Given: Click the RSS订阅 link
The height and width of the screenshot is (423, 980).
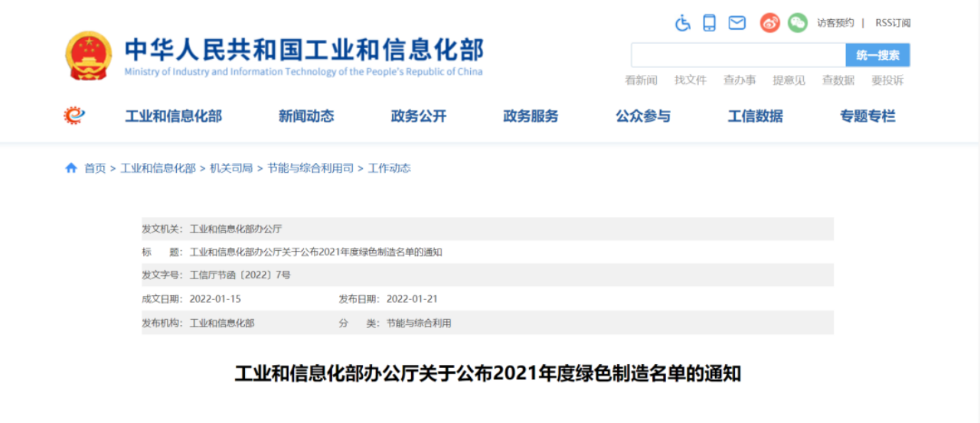Looking at the screenshot, I should pyautogui.click(x=893, y=23).
